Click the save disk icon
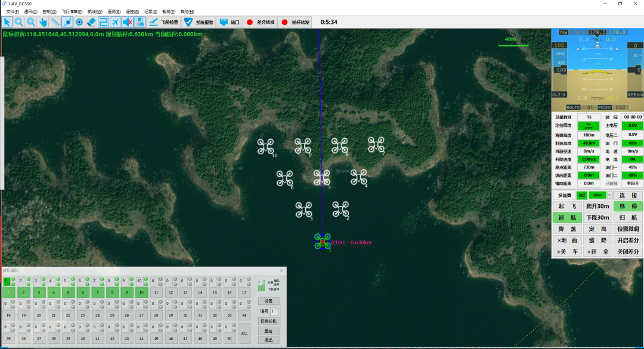Viewport: 644px width, 349px height. pyautogui.click(x=140, y=22)
